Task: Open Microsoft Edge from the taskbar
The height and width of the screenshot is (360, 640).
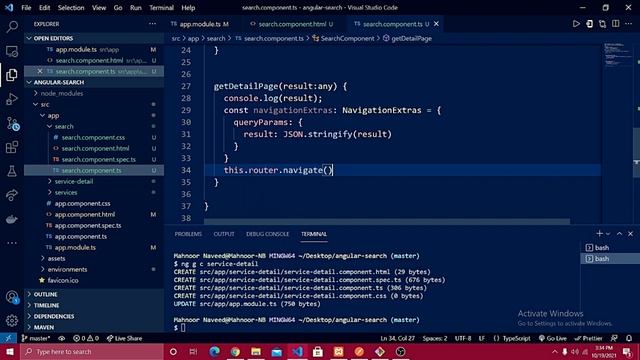Action: [214, 351]
